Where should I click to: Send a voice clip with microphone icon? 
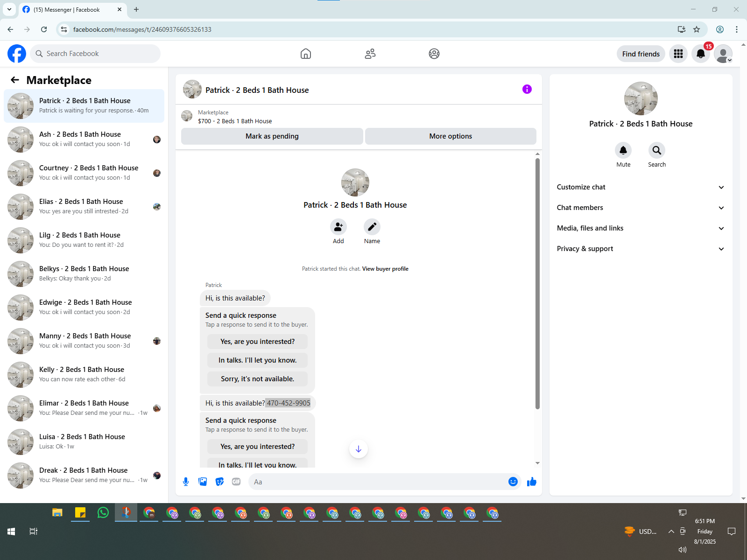click(186, 482)
